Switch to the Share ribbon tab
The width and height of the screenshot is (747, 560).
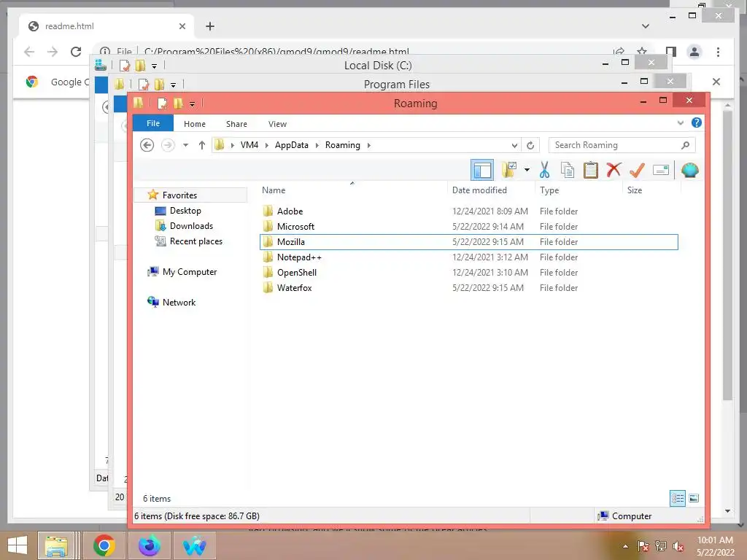point(236,124)
